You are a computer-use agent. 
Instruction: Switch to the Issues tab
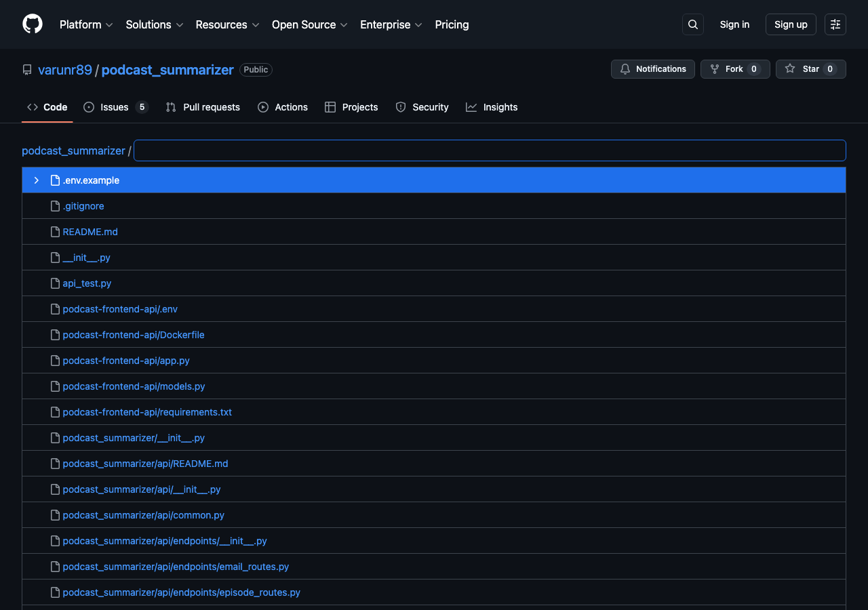coord(113,107)
